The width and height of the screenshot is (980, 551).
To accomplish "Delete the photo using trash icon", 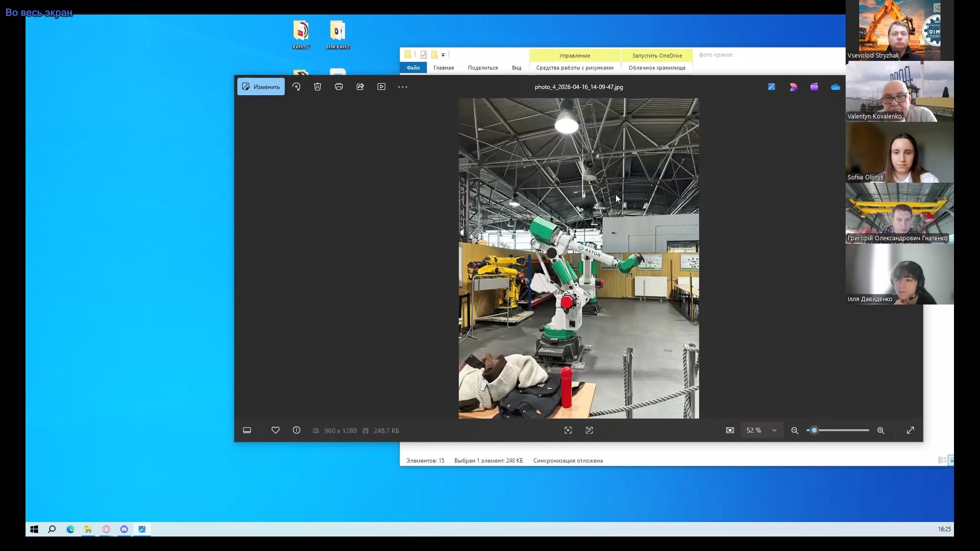I will [317, 87].
